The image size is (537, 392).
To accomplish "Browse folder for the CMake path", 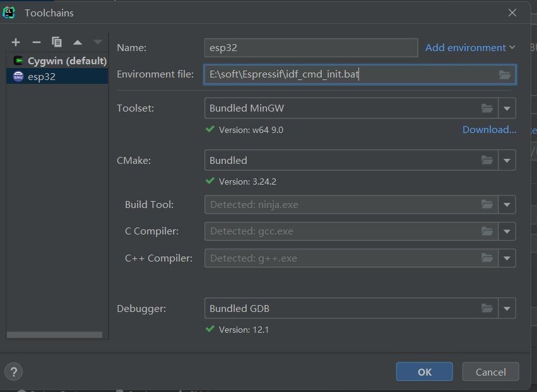I will [487, 160].
